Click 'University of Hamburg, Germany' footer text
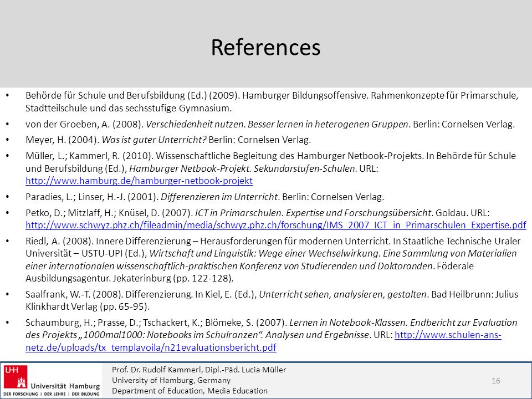Image resolution: width=532 pixels, height=399 pixels. click(171, 380)
